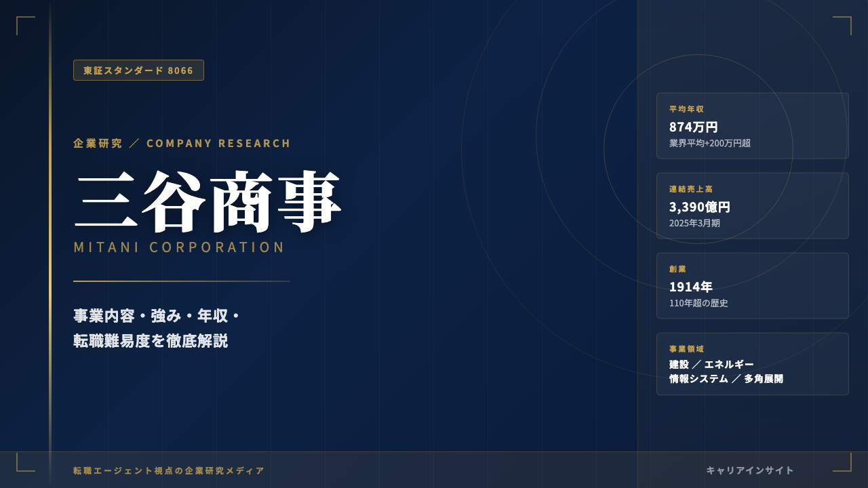Click the 連結売上高 card label
The image size is (868, 488).
pyautogui.click(x=691, y=189)
